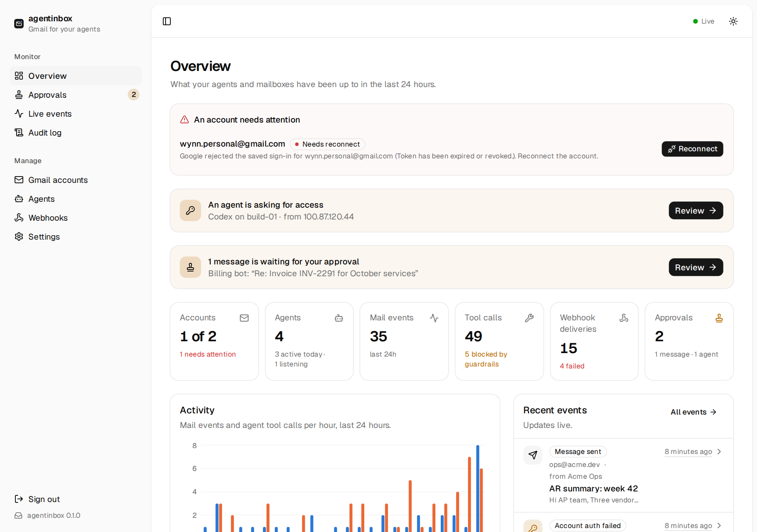Image resolution: width=757 pixels, height=532 pixels.
Task: Toggle the sidebar panel icon
Action: coord(167,21)
